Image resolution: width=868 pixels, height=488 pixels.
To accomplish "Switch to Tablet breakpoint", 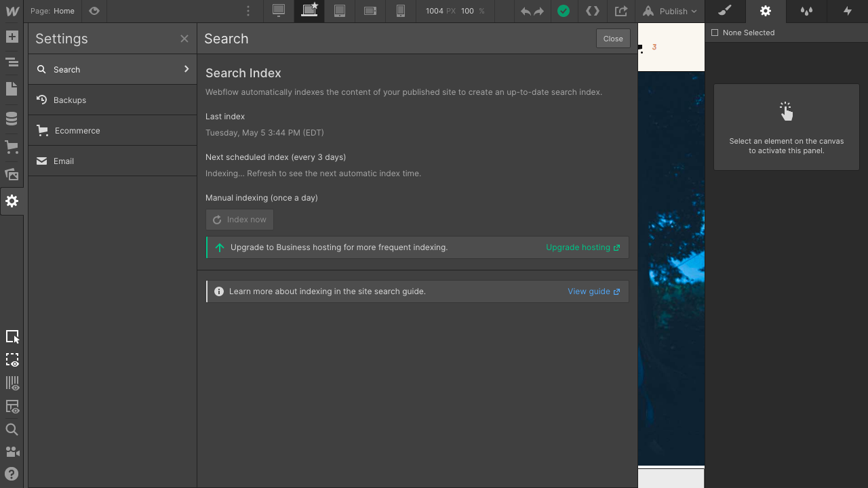I will tap(340, 11).
